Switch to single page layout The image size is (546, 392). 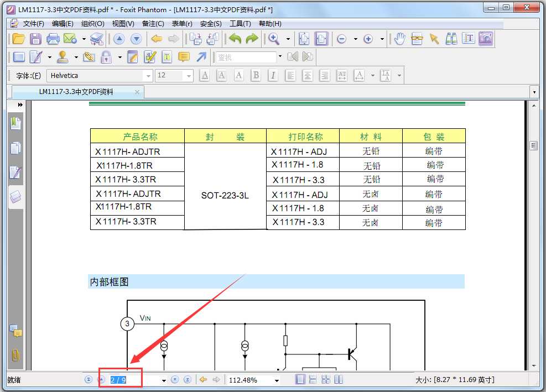(x=300, y=379)
